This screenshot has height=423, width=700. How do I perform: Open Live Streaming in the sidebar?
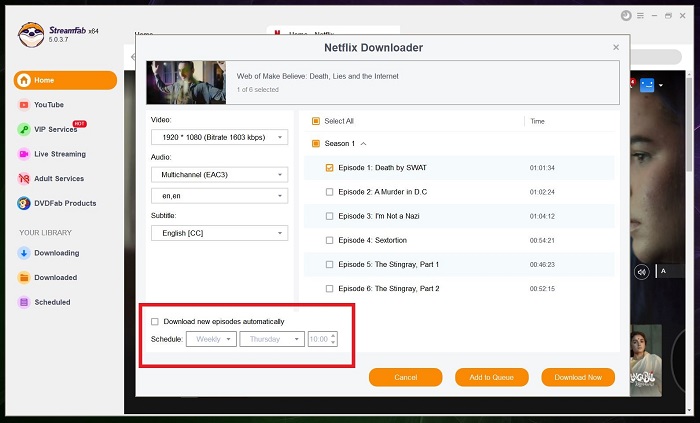click(60, 154)
